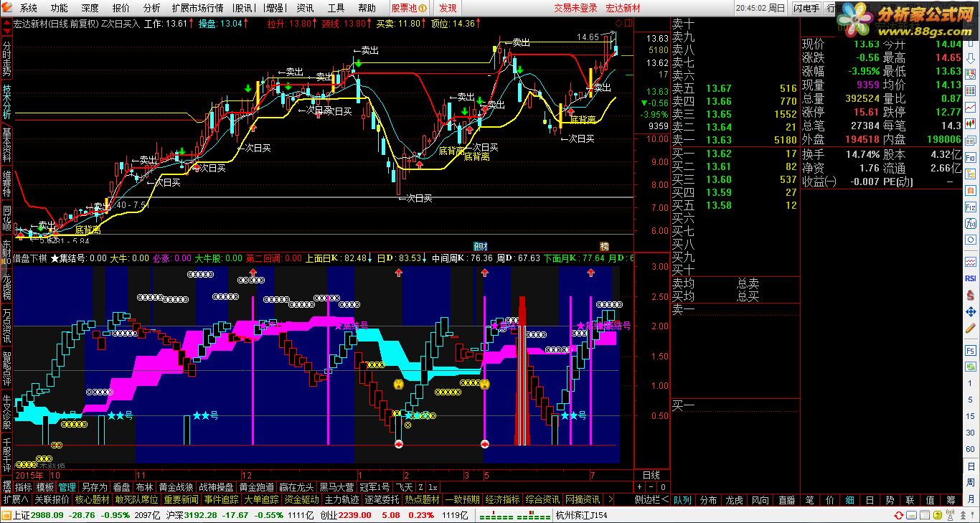Viewport: 980px width, 523px height.
Task: Open the 功能 menu
Action: pyautogui.click(x=60, y=8)
